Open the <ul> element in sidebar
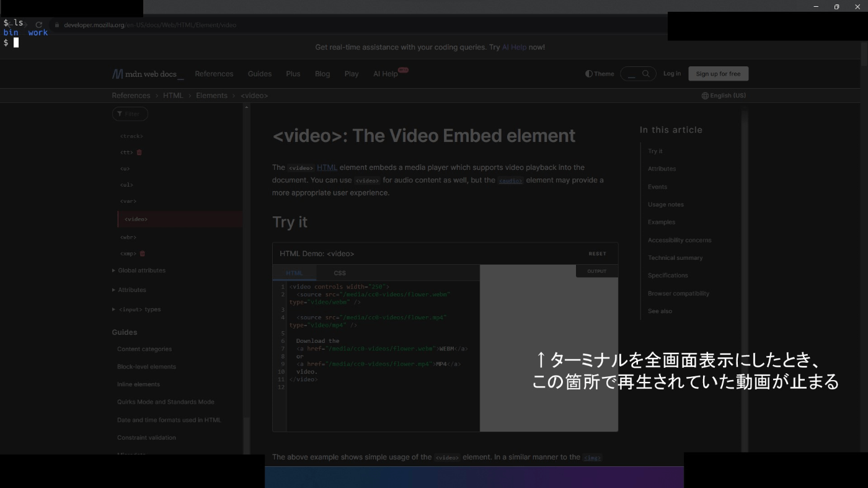Screen dimensions: 868x488 (x=126, y=185)
